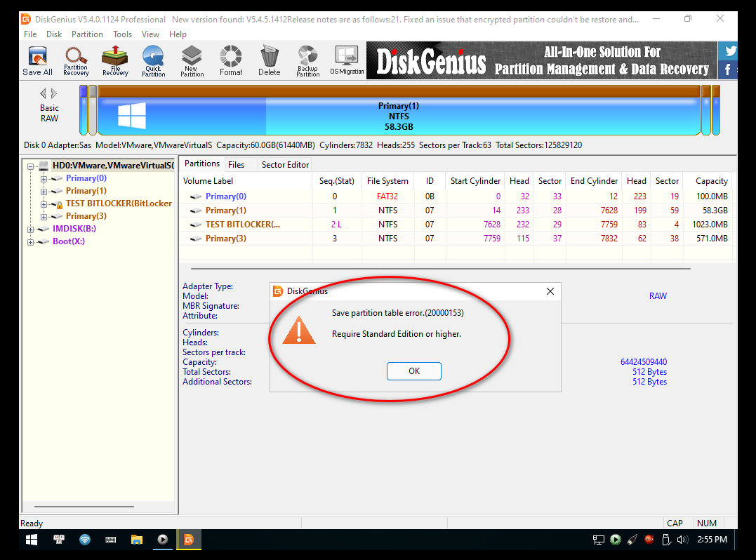Open the File menu

click(30, 34)
